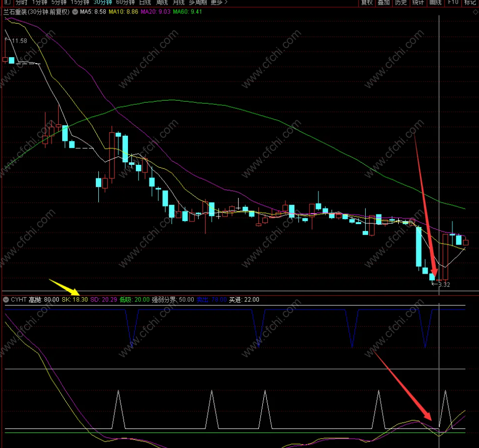Open the 更多 periods dropdown
479x448 pixels.
coord(218,3)
